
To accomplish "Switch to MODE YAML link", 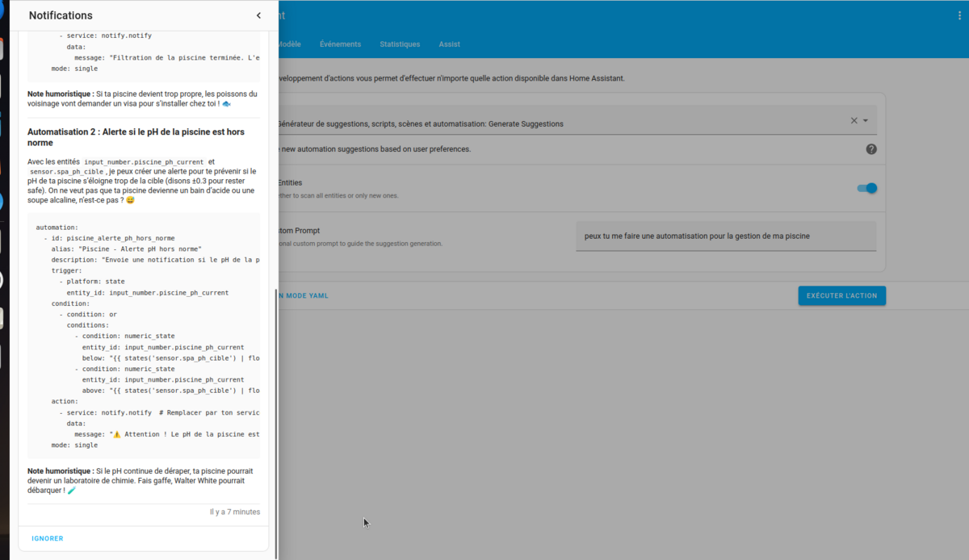I will [x=304, y=296].
